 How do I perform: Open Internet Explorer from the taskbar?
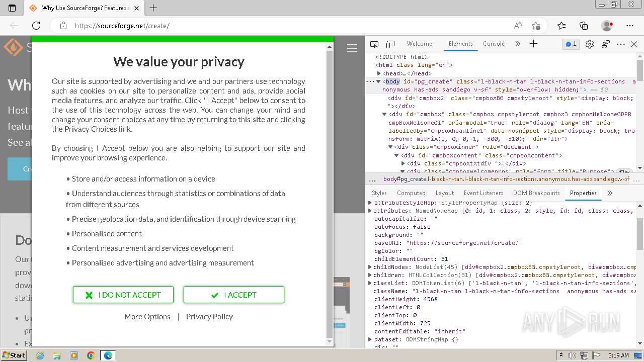40,355
